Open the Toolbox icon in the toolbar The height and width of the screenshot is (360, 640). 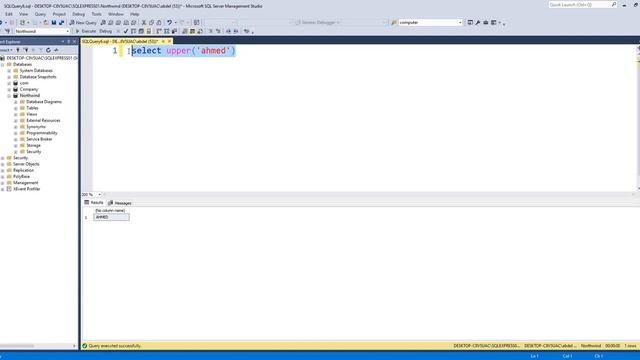486,22
